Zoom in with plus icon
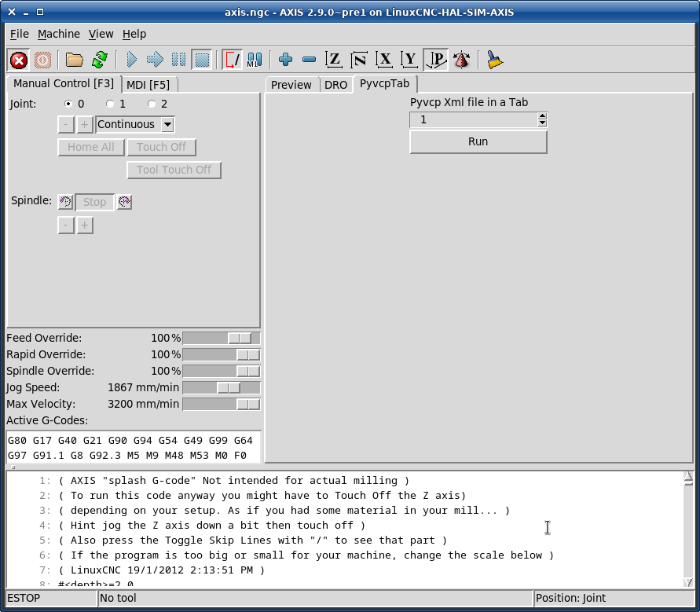The width and height of the screenshot is (700, 612). tap(285, 60)
